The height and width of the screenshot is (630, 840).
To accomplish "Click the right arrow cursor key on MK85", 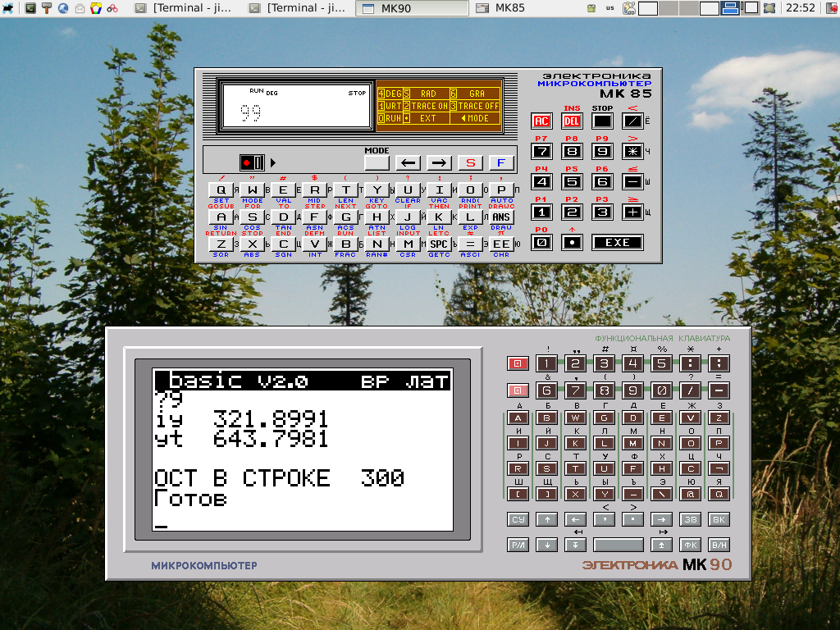I will [x=440, y=163].
